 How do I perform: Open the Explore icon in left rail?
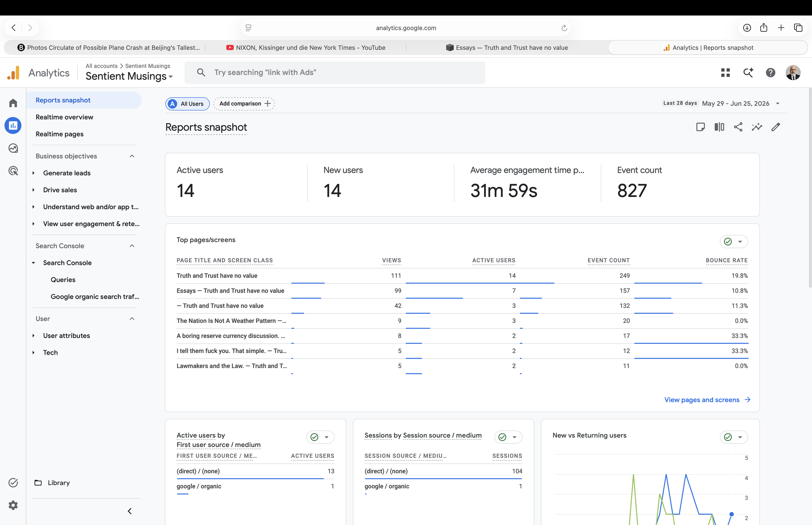tap(13, 148)
